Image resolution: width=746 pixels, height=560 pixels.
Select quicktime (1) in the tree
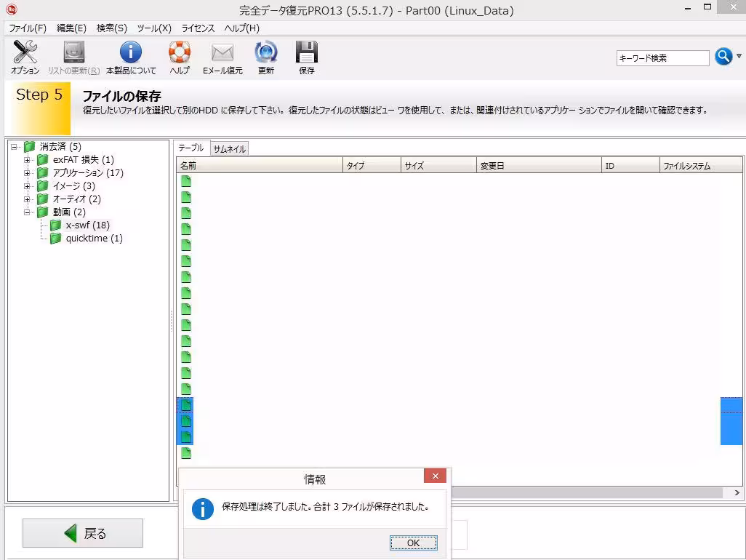coord(94,239)
